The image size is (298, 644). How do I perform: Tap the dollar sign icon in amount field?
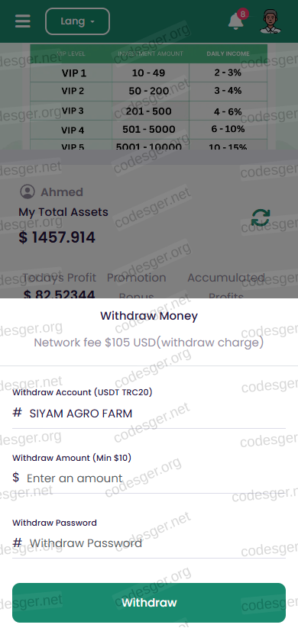tap(16, 477)
